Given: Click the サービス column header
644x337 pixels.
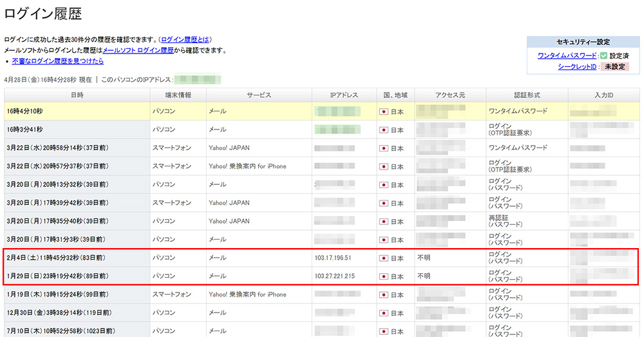Looking at the screenshot, I should click(259, 95).
